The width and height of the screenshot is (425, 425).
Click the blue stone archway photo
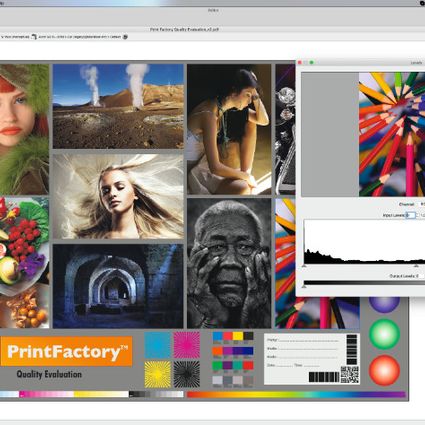click(x=118, y=286)
